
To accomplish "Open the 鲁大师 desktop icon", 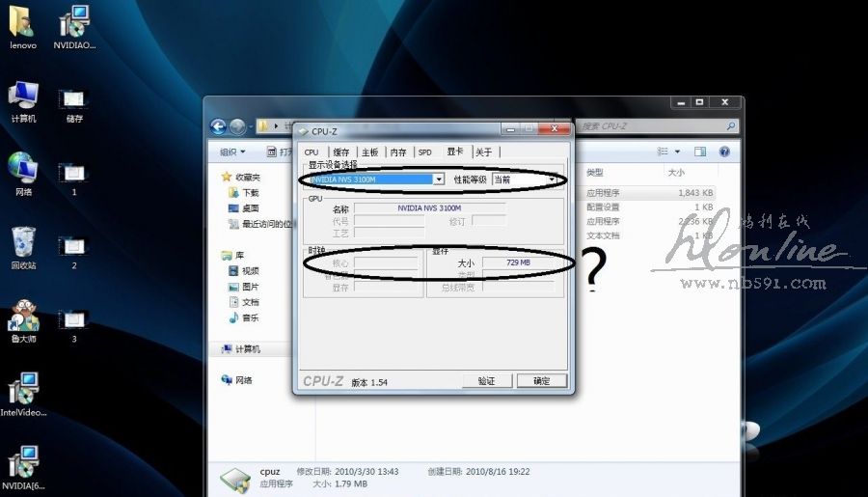I will pyautogui.click(x=23, y=317).
